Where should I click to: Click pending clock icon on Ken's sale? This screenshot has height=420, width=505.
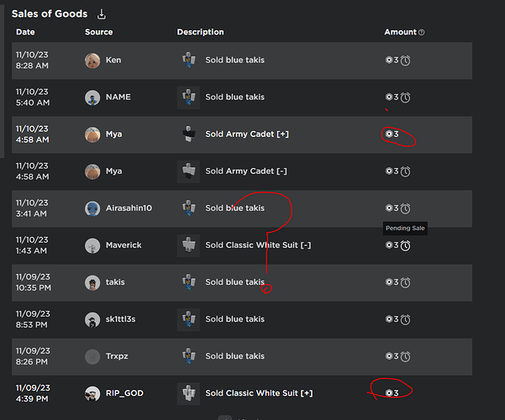tap(405, 60)
